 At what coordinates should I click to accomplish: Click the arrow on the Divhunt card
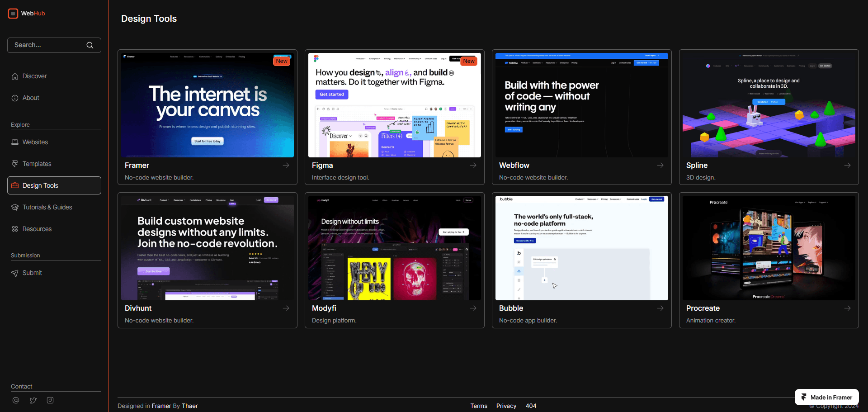pos(286,308)
